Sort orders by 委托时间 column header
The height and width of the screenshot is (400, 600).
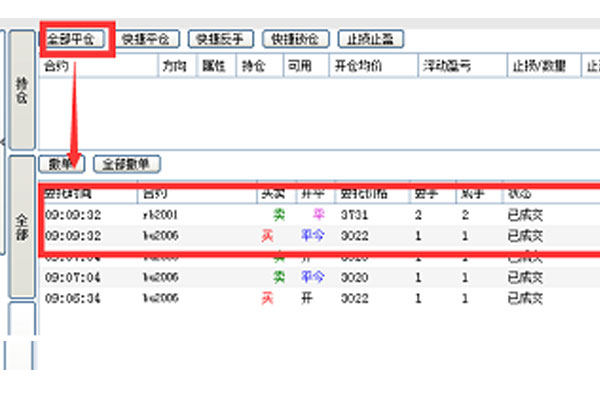70,194
